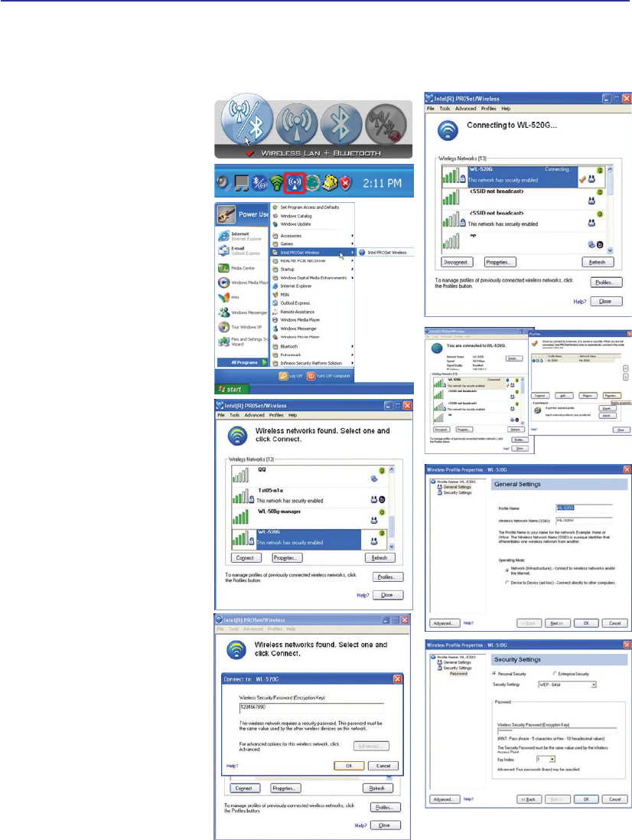This screenshot has width=632, height=840.
Task: Open File menu in Connecting to WL-520G window
Action: click(430, 109)
